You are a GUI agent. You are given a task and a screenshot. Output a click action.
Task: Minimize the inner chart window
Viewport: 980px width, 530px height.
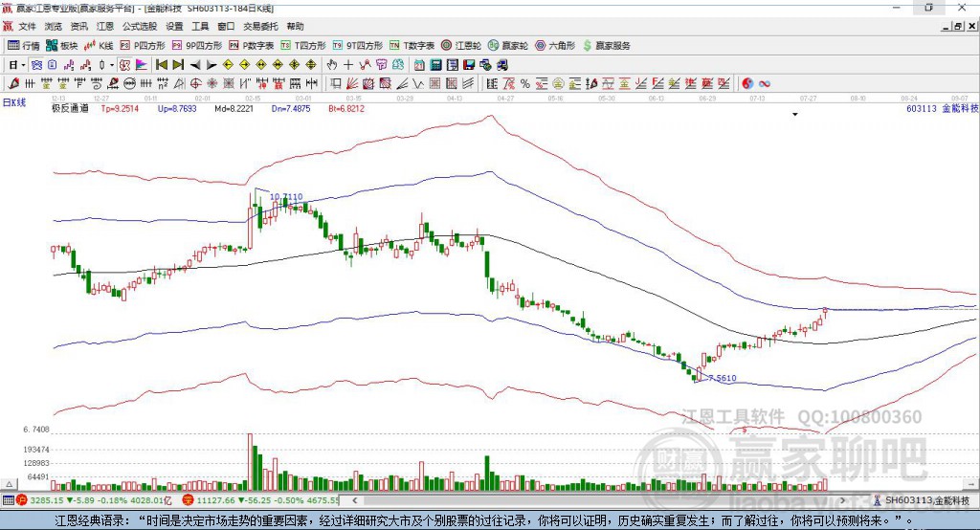[947, 26]
